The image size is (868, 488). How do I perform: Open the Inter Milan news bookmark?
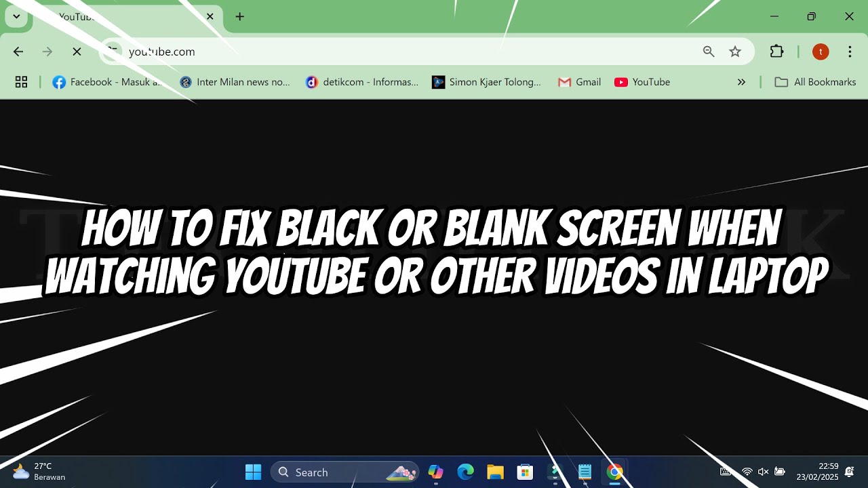pos(235,82)
